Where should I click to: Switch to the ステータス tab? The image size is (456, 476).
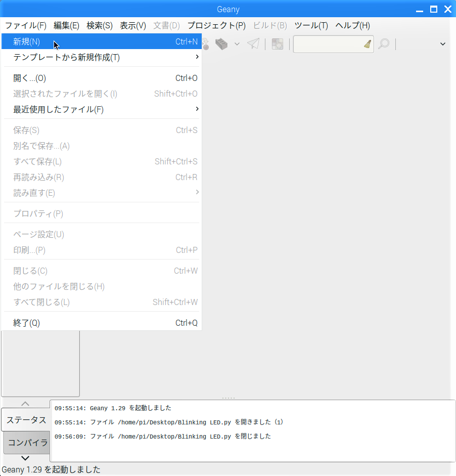click(26, 420)
